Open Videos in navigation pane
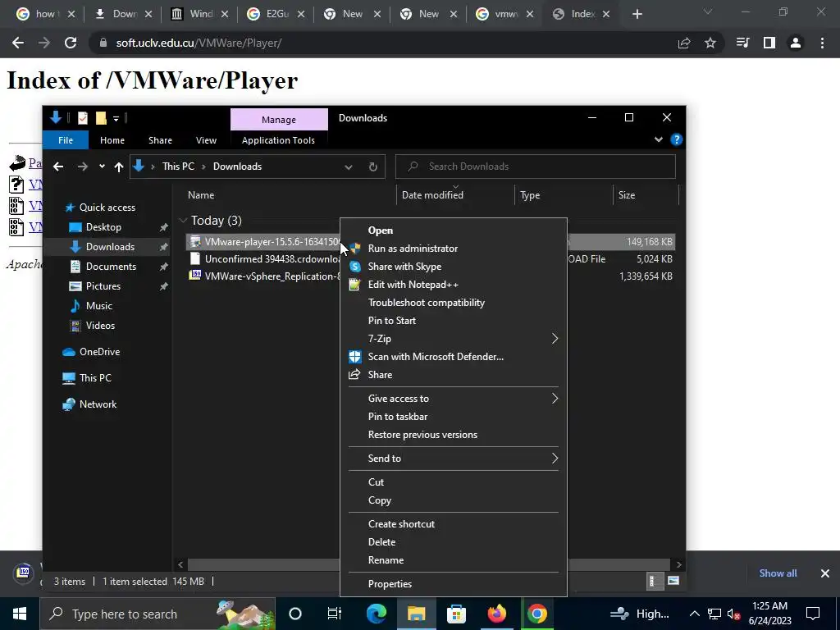 pyautogui.click(x=100, y=326)
